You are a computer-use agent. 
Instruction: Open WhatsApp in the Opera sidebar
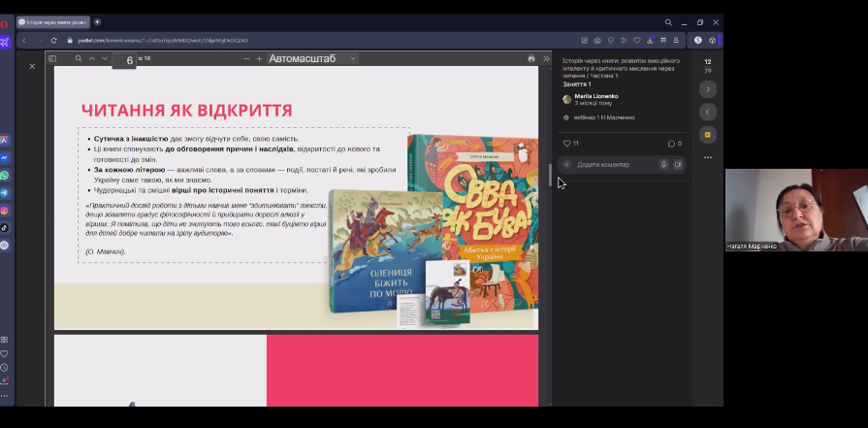coord(5,176)
